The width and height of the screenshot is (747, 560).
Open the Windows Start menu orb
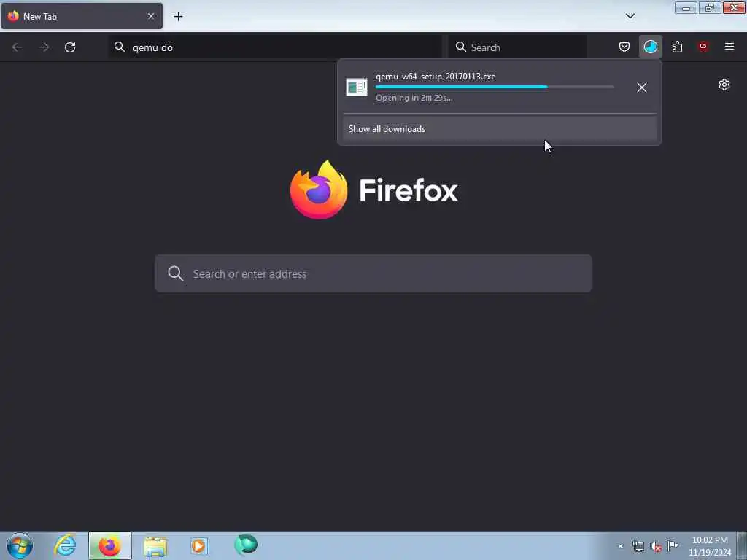[x=20, y=545]
